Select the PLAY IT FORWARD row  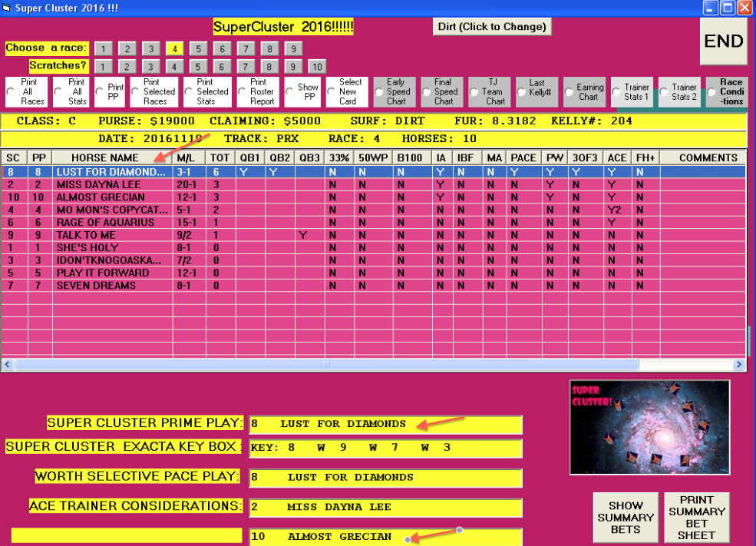click(x=374, y=273)
